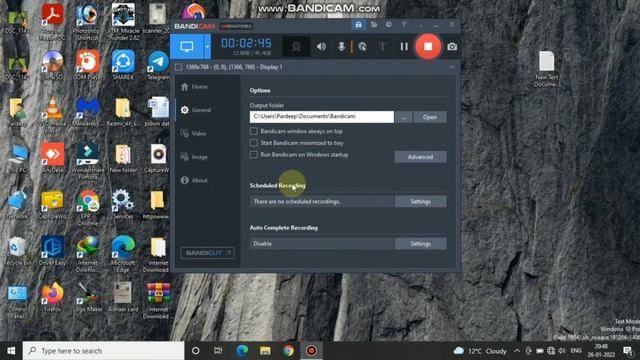Open the AnyDesk desktop shortcut
Viewport: 640px width, 360px height.
point(52,158)
